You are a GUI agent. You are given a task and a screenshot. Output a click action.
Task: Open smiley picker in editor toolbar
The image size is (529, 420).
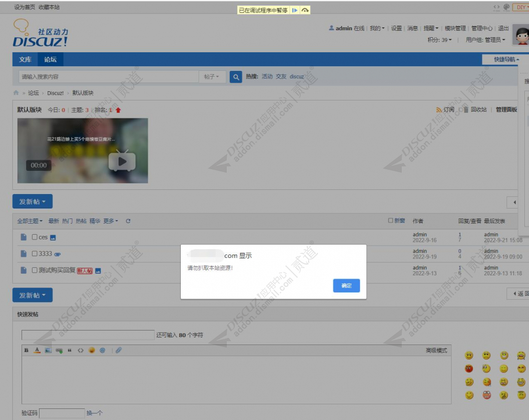tap(92, 350)
